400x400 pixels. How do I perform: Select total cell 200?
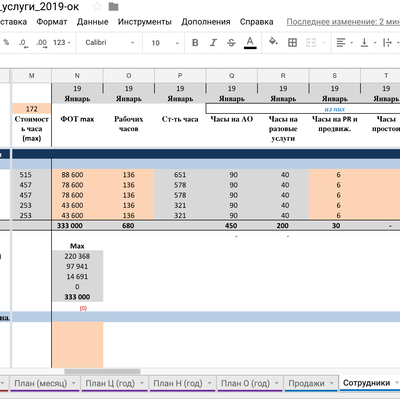click(283, 226)
